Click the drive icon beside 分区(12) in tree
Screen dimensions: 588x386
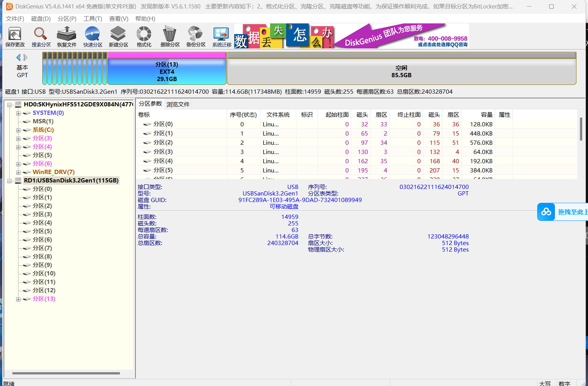27,290
